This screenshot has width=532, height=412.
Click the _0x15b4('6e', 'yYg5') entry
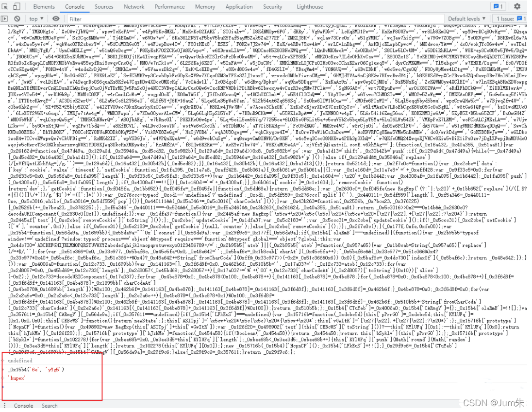(x=36, y=369)
